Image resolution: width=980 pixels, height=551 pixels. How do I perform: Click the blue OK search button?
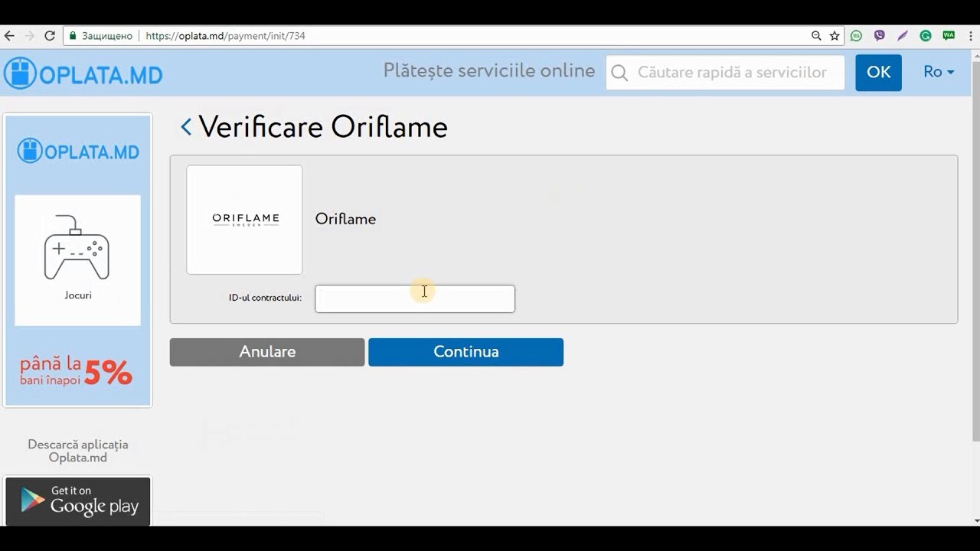tap(878, 73)
